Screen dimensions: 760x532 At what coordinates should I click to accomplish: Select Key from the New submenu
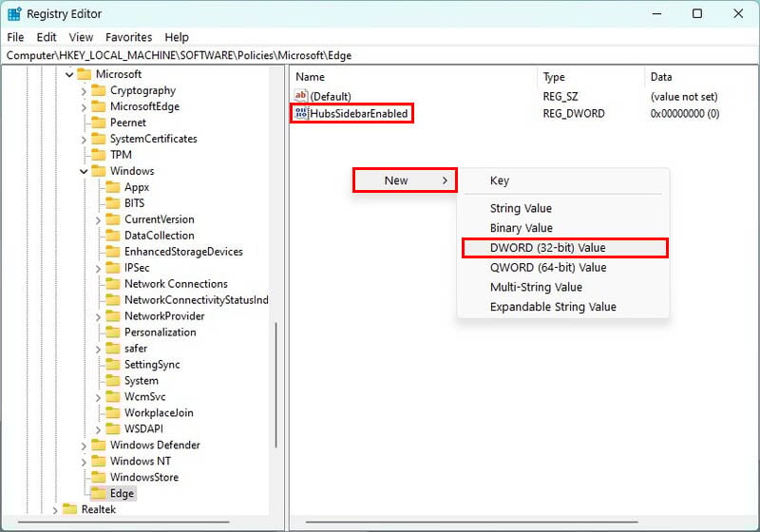click(x=563, y=180)
